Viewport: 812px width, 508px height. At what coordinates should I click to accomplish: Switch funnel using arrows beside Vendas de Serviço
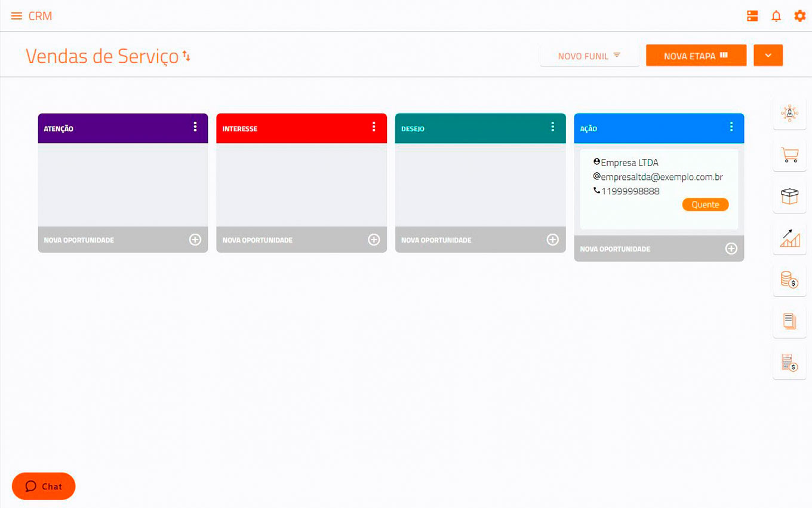click(187, 56)
